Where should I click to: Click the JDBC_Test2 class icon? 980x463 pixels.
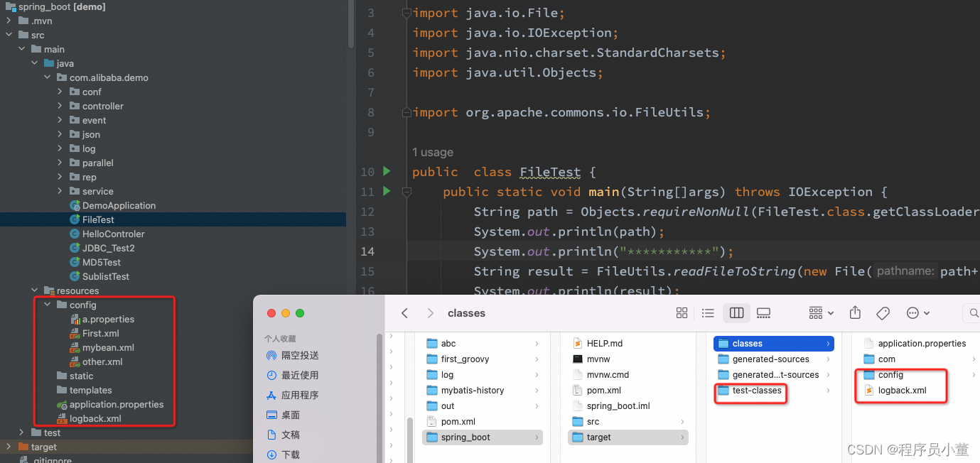(75, 248)
